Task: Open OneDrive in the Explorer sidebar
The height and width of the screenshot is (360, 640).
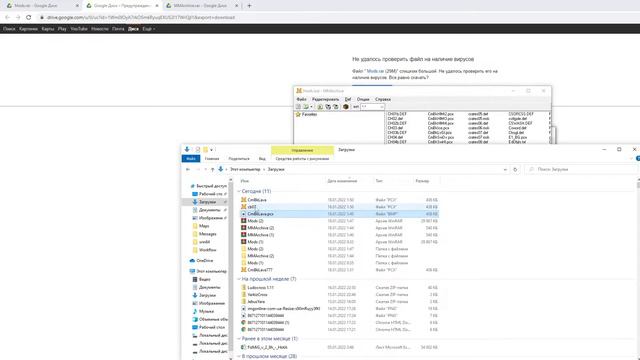Action: [x=201, y=260]
